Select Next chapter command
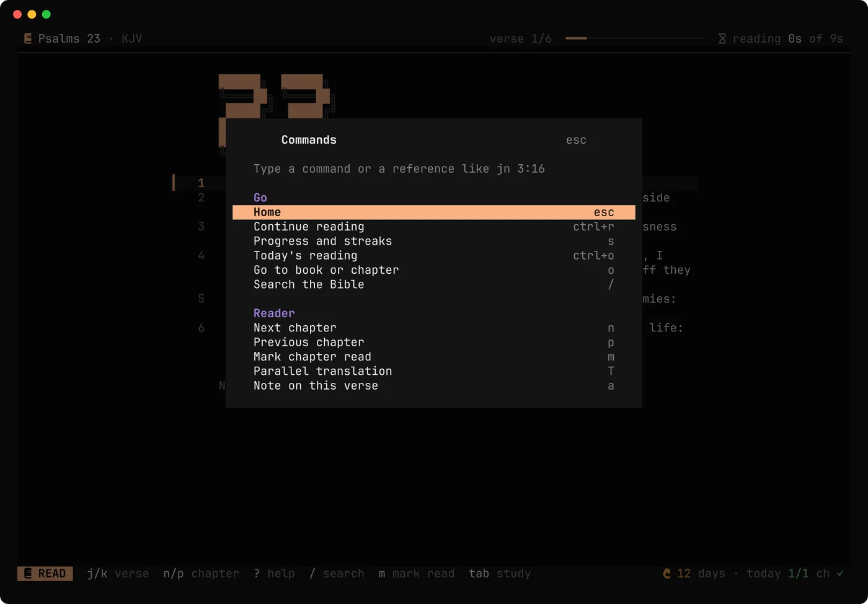 [434, 328]
